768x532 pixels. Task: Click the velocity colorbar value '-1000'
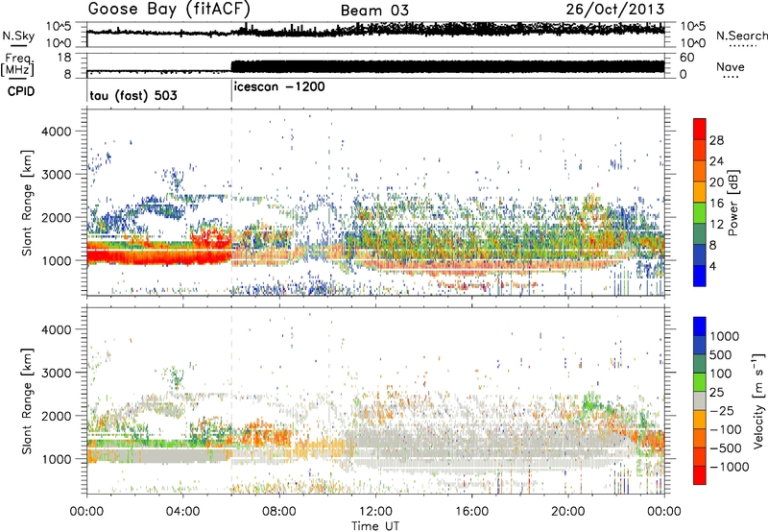point(729,467)
